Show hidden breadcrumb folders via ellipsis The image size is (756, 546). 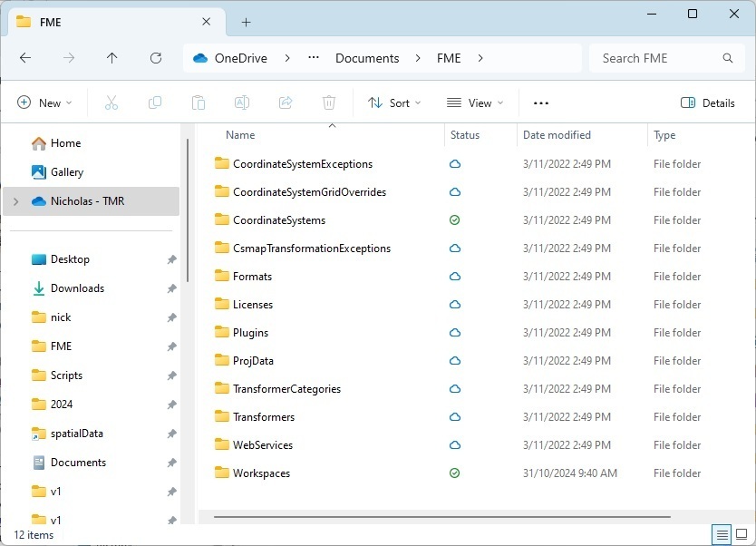(x=314, y=58)
